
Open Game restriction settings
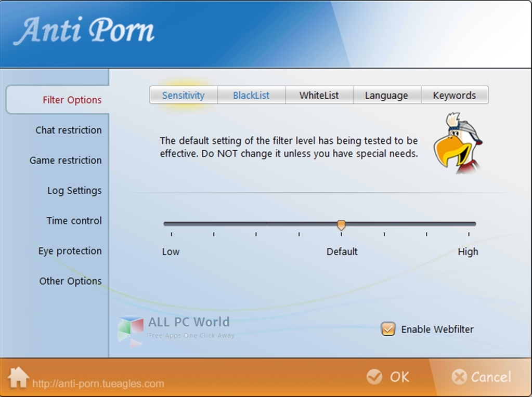coord(66,160)
